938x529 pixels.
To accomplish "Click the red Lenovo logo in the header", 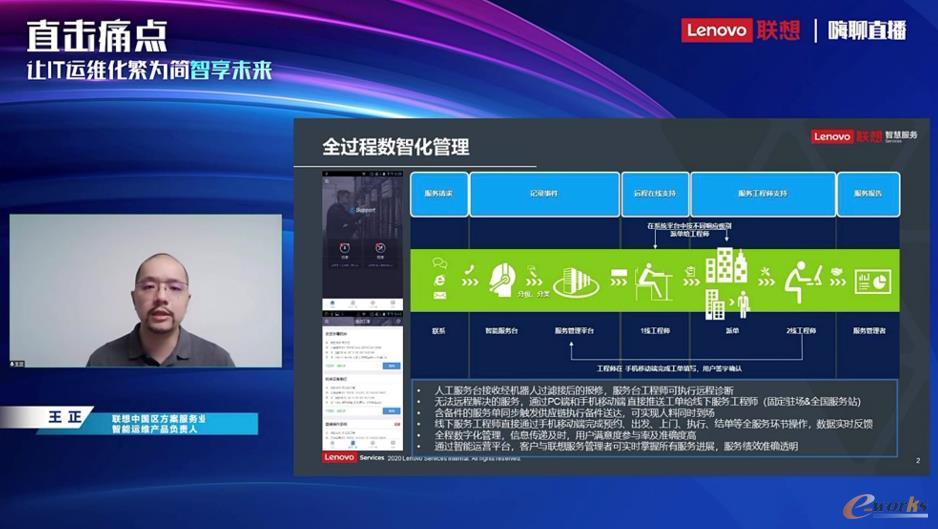I will click(715, 30).
